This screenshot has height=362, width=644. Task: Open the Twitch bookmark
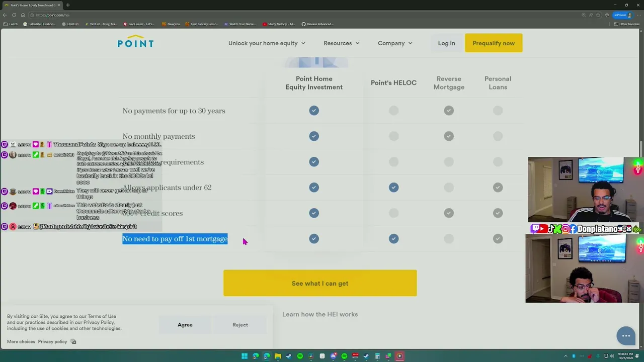(11, 24)
